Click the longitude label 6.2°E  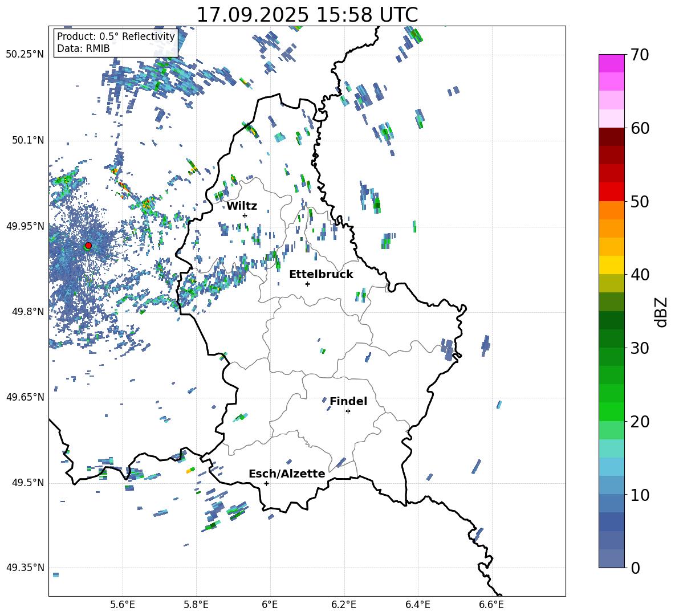[x=344, y=605]
